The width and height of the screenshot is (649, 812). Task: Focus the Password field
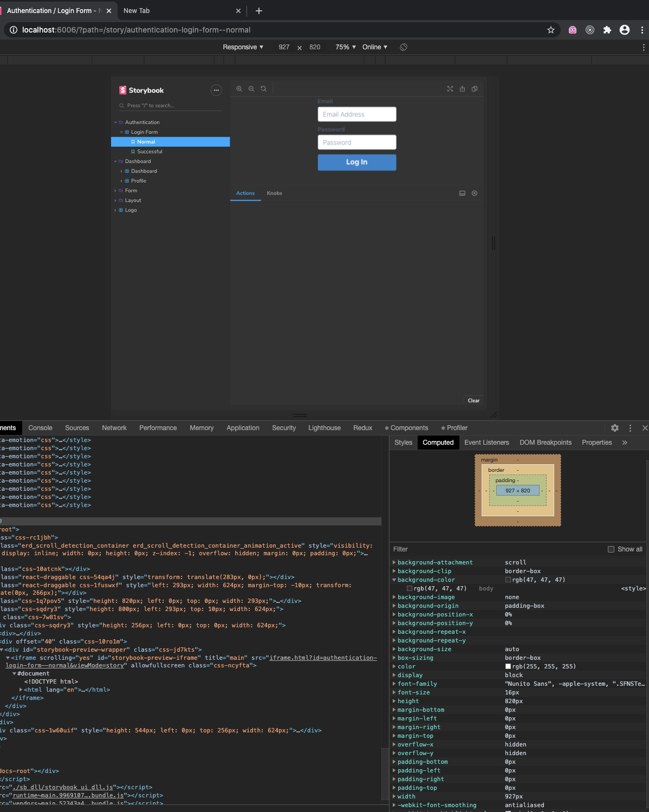click(x=357, y=142)
